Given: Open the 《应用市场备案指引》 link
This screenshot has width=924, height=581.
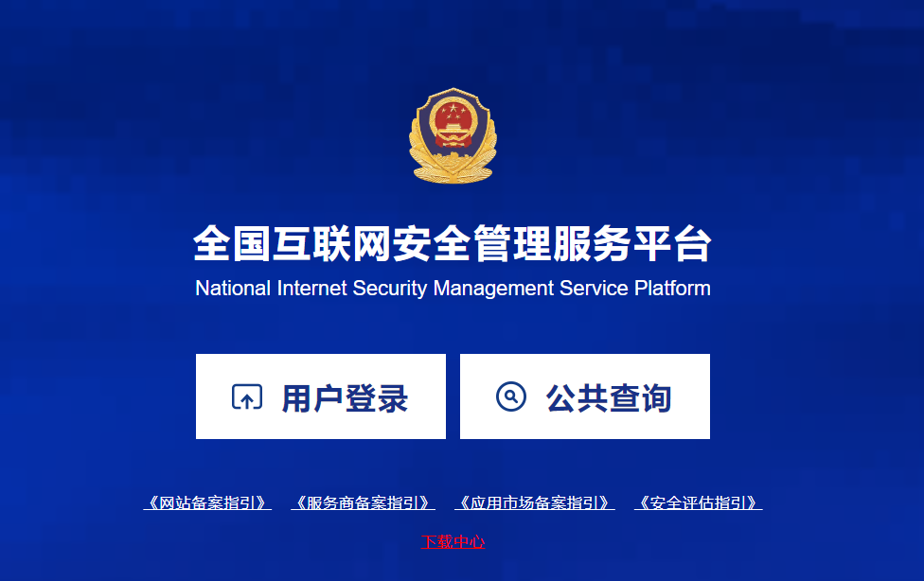Looking at the screenshot, I should 535,502.
